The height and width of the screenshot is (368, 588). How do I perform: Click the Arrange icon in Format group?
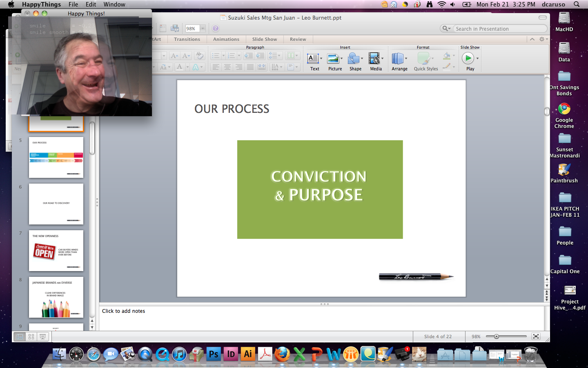(398, 59)
